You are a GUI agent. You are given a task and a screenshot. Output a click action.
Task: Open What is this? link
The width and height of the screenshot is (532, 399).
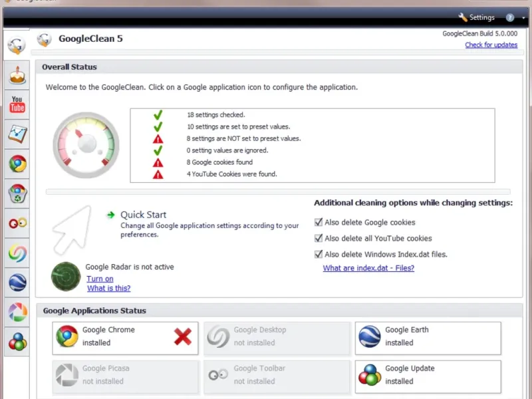(108, 288)
